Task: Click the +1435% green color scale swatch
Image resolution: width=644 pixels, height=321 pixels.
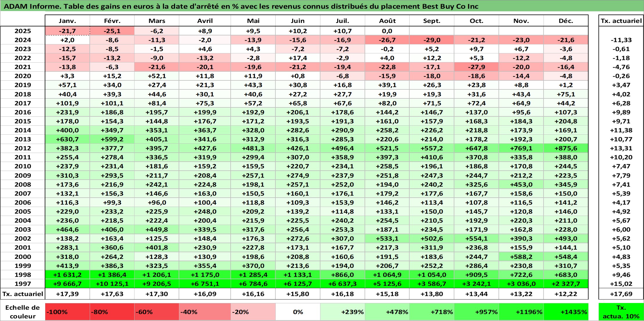Action: tap(566, 312)
